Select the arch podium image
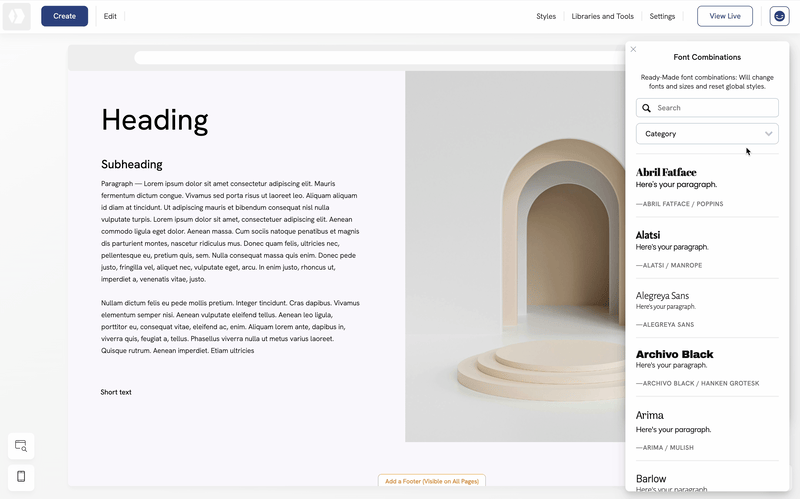 point(514,256)
